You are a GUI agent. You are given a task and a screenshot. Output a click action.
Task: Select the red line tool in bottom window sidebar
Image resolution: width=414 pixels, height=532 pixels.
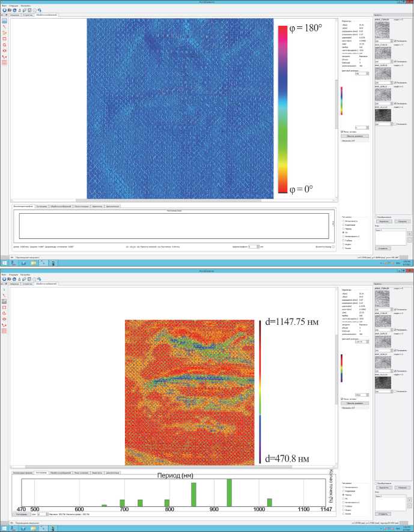(x=4, y=295)
